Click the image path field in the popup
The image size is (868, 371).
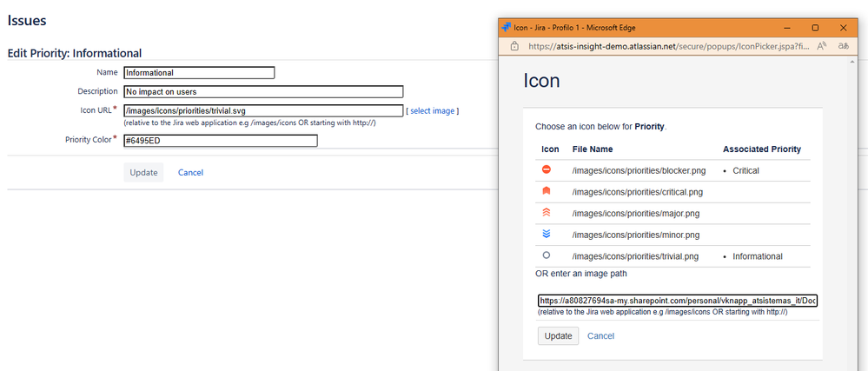click(x=678, y=301)
